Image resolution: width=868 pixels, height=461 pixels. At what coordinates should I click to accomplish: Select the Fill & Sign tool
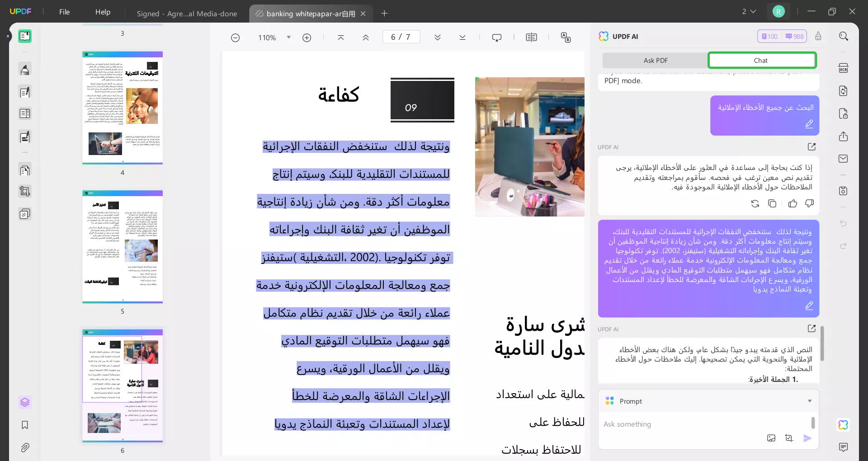24,137
